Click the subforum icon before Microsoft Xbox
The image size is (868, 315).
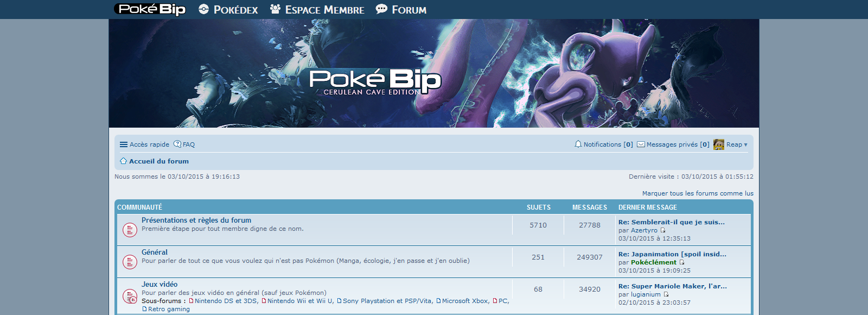tap(438, 301)
